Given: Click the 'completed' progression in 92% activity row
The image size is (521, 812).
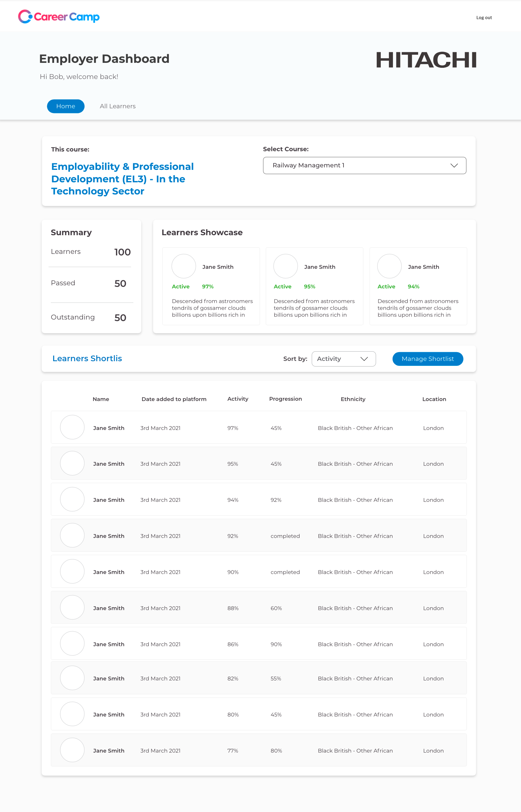Looking at the screenshot, I should click(285, 536).
